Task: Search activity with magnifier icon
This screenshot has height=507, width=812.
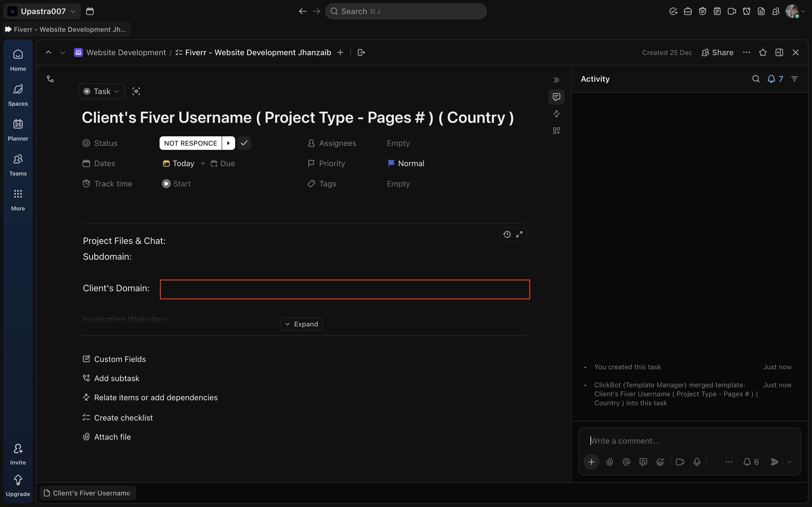Action: (756, 79)
